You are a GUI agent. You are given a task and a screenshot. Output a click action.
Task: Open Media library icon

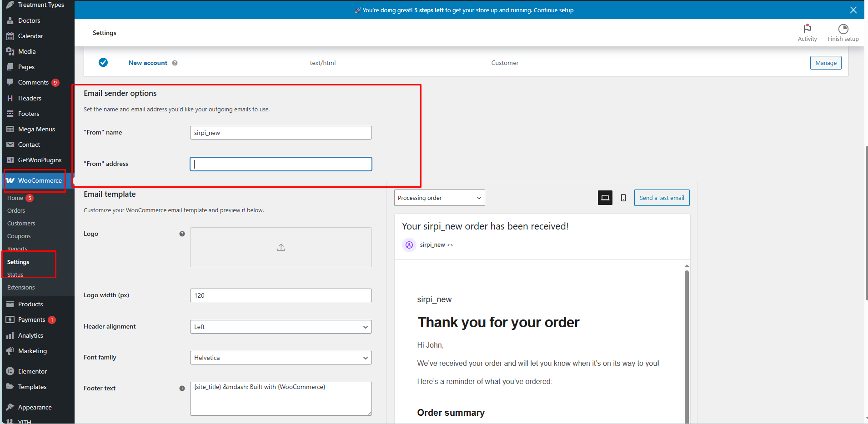10,51
